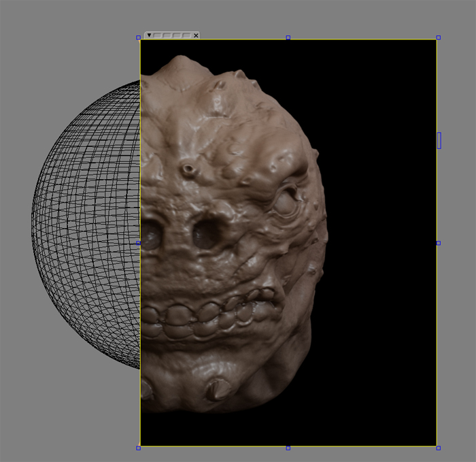
Task: Close the render region with the X button
Action: pyautogui.click(x=196, y=35)
